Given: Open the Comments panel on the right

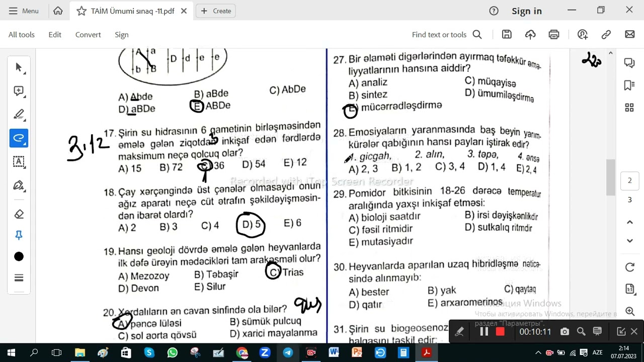Looking at the screenshot, I should point(629,62).
